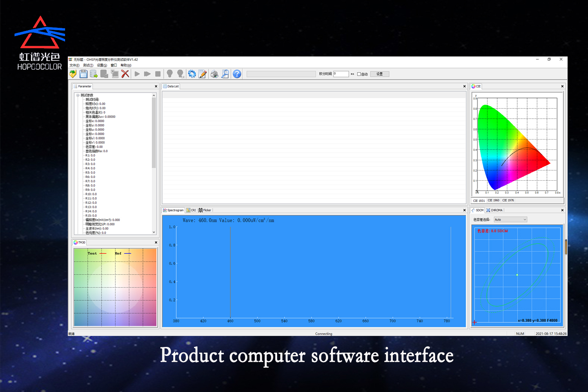
Task: Collapse the 测试参数 tree node
Action: point(78,95)
